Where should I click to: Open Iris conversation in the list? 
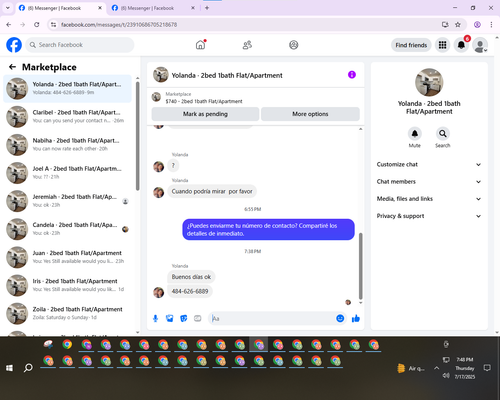67,285
